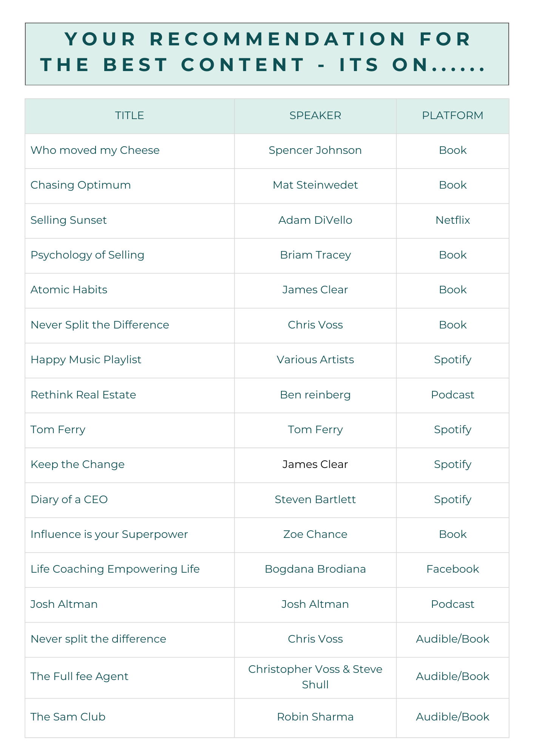Select the 'Happy Music Playlist' row title
This screenshot has height=756, width=534.
click(x=86, y=360)
